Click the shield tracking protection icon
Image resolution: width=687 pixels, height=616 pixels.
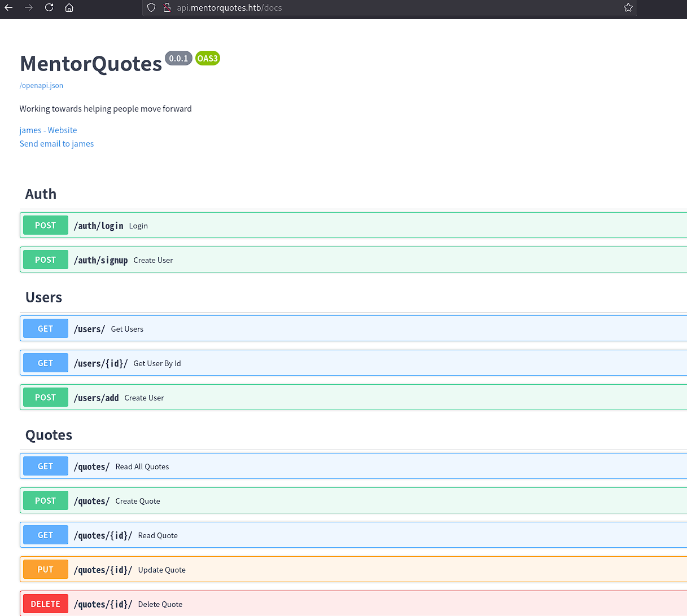pos(151,8)
